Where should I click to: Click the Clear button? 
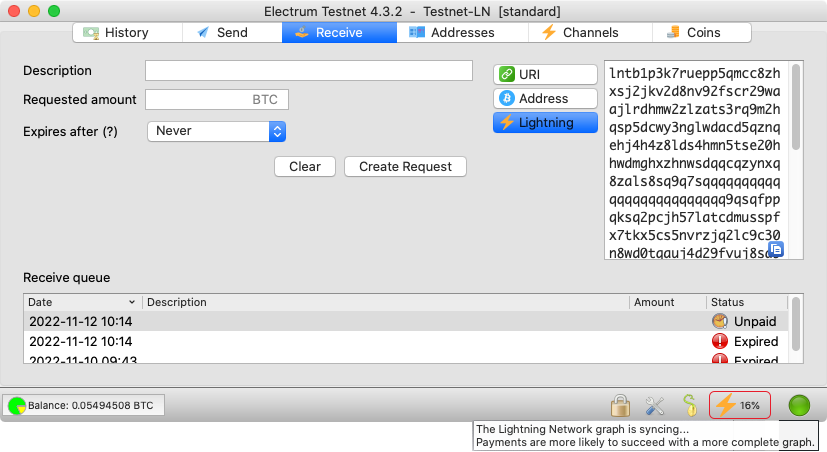[x=305, y=167]
